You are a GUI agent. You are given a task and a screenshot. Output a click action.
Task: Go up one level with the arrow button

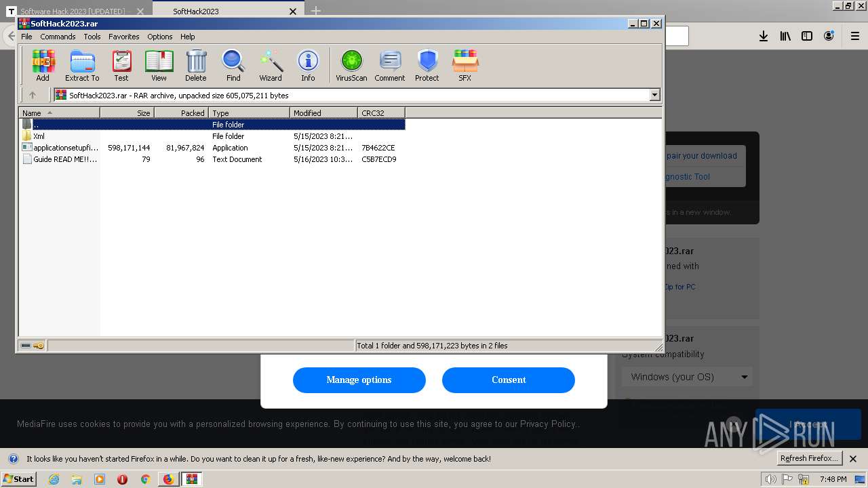coord(32,96)
